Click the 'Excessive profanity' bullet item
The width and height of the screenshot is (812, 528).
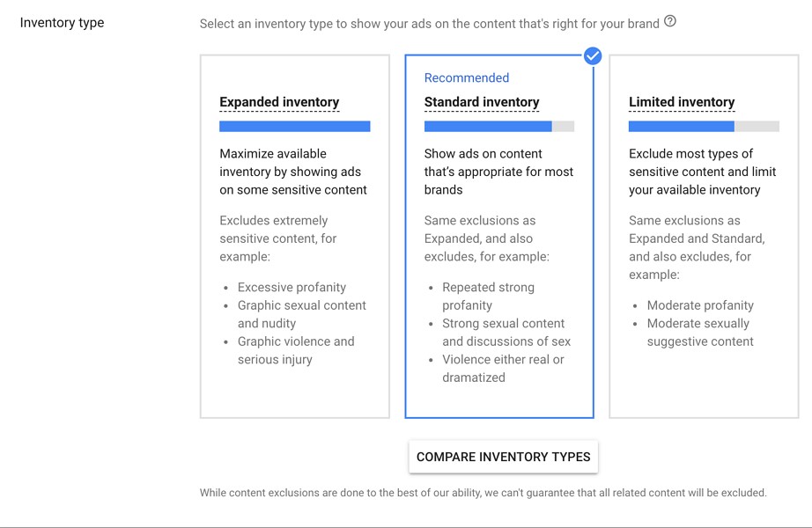(292, 287)
